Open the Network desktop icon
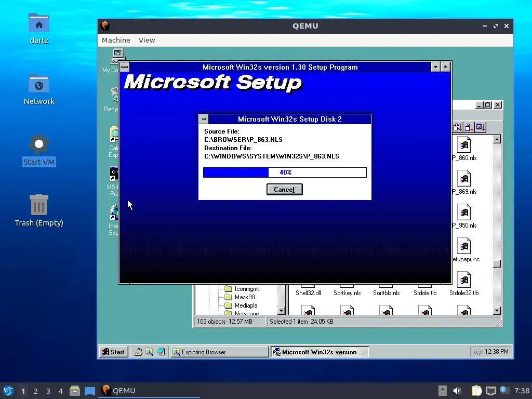 pos(39,89)
